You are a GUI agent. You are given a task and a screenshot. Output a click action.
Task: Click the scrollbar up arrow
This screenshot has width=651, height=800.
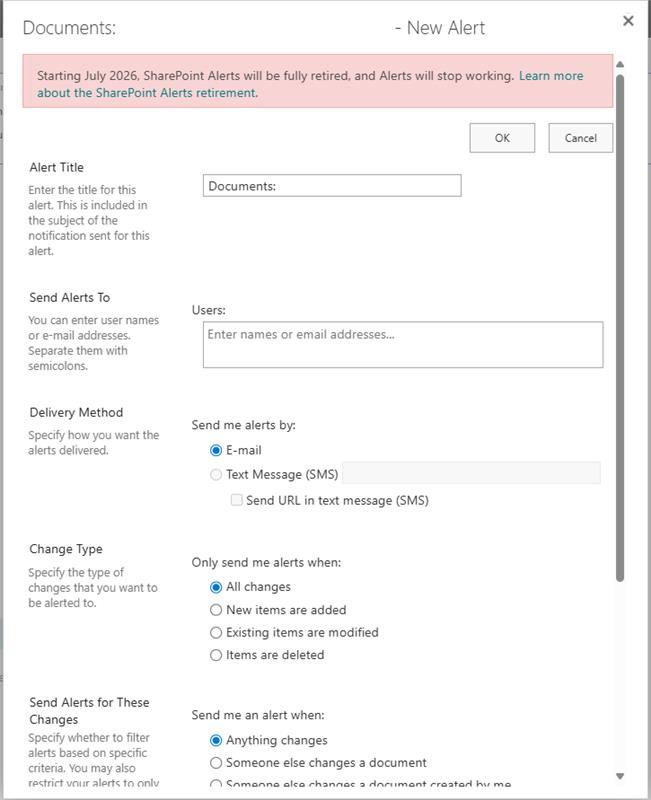pos(620,65)
